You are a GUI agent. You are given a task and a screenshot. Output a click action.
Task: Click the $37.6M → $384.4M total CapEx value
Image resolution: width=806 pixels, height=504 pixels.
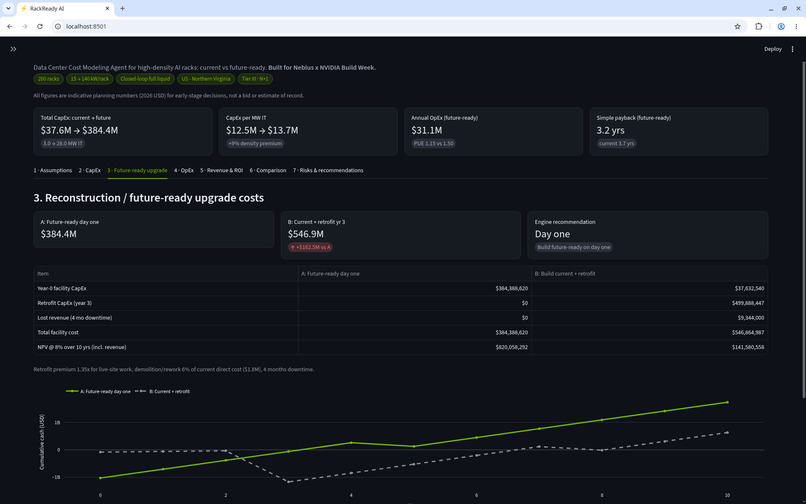(x=79, y=131)
